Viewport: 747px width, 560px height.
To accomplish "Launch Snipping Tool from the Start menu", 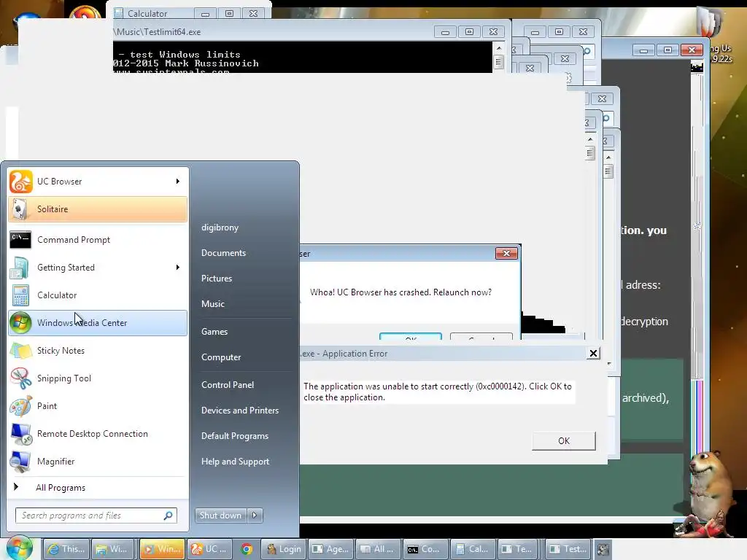I will (98, 378).
